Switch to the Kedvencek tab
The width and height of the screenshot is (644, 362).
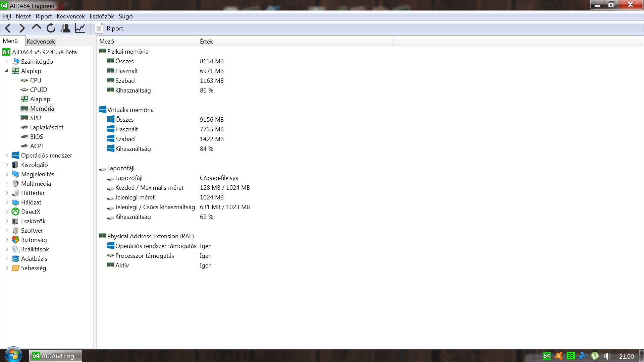[x=41, y=42]
